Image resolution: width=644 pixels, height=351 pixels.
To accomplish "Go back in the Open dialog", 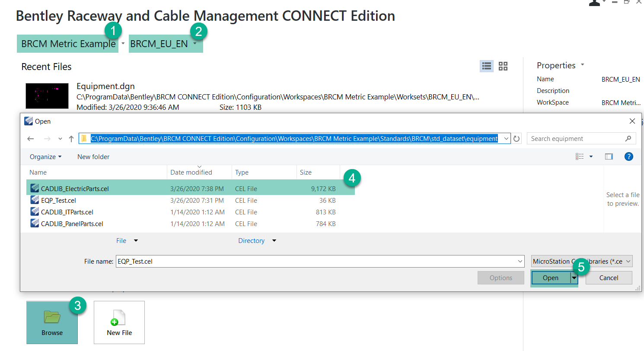I will tap(31, 139).
